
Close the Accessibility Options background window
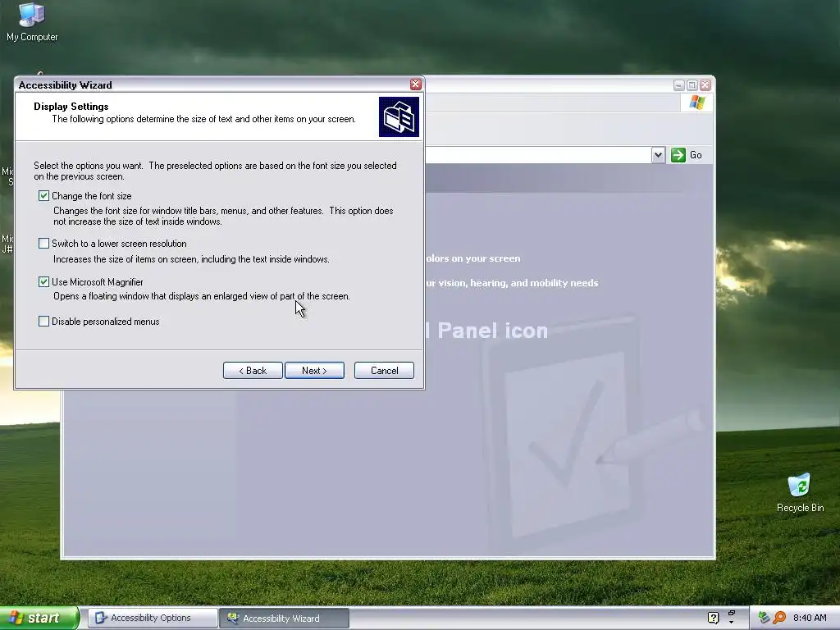point(705,85)
